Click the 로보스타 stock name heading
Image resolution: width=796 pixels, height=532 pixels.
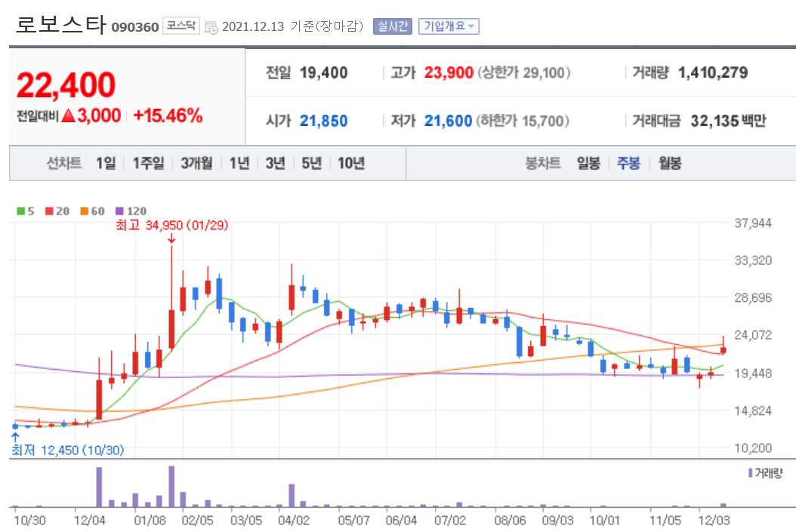pyautogui.click(x=61, y=24)
